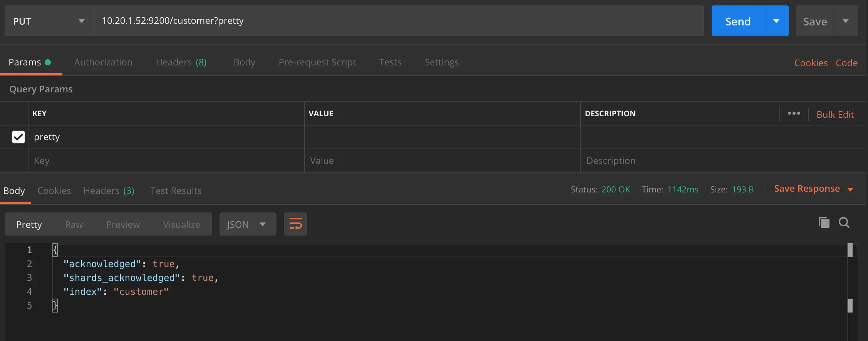Copy response body to clipboard

[x=824, y=222]
